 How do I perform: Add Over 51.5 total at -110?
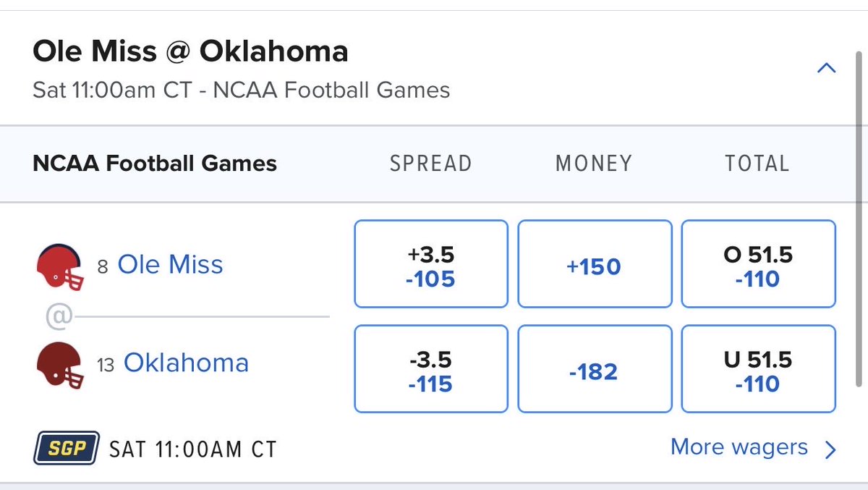pos(759,265)
